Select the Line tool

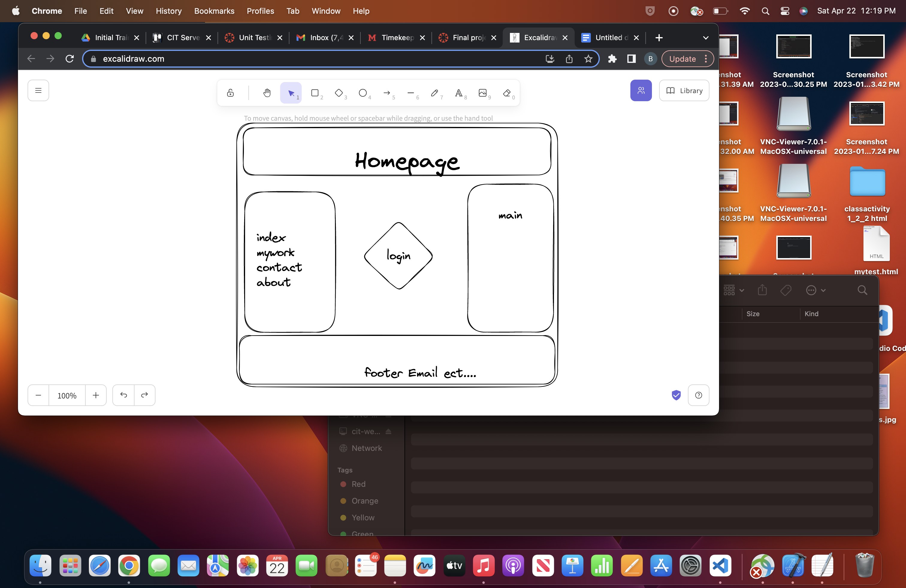pyautogui.click(x=411, y=93)
